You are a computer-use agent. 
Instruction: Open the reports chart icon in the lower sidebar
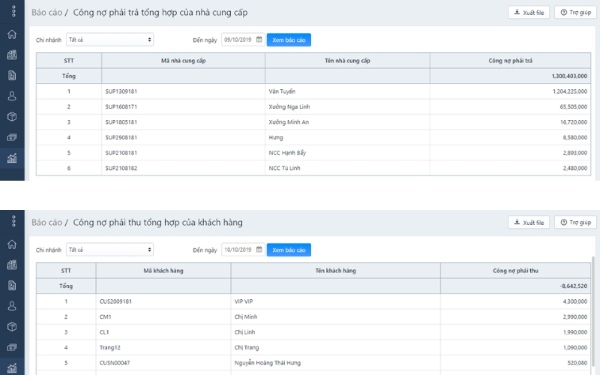click(12, 368)
